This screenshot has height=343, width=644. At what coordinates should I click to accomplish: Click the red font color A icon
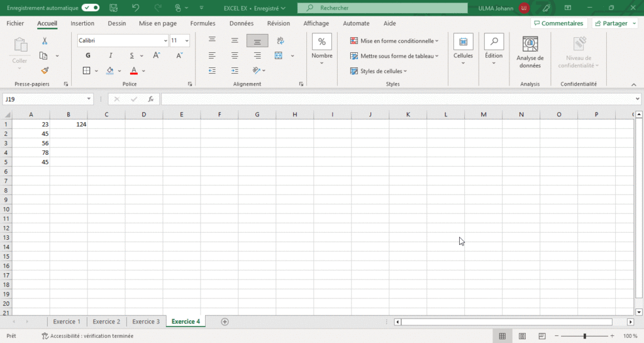(x=134, y=70)
